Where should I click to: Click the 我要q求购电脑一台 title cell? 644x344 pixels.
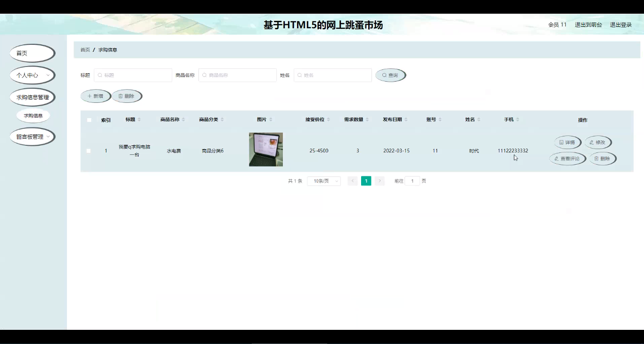click(134, 151)
